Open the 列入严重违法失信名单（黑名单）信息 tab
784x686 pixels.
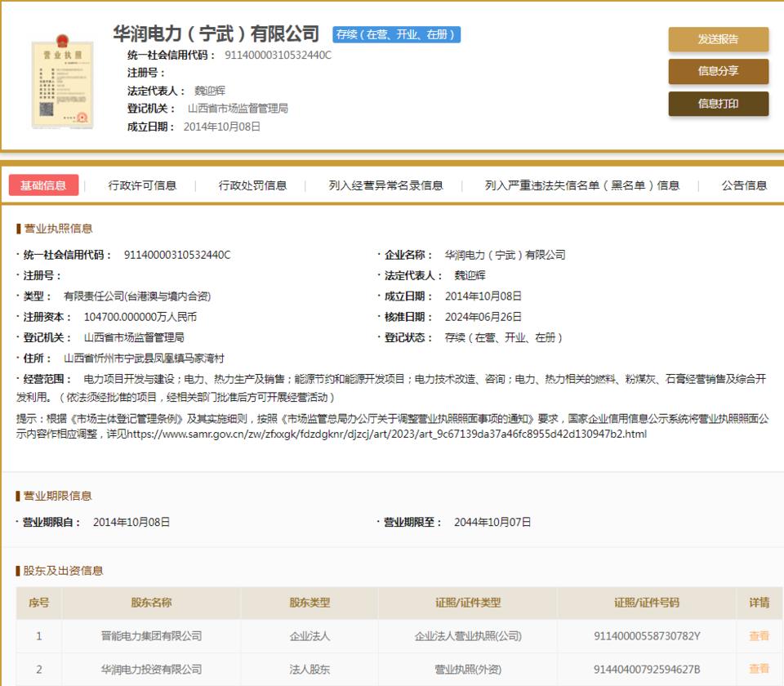[582, 185]
